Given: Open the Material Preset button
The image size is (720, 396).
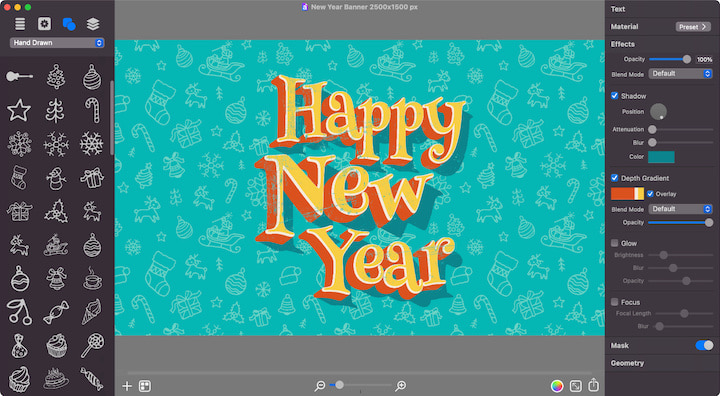Looking at the screenshot, I should (x=693, y=27).
